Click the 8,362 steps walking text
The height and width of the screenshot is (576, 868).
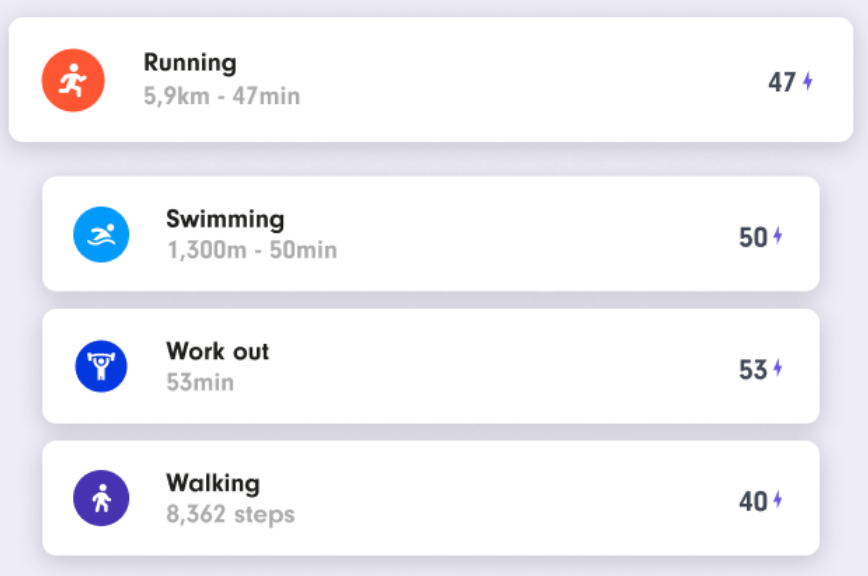coord(230,515)
